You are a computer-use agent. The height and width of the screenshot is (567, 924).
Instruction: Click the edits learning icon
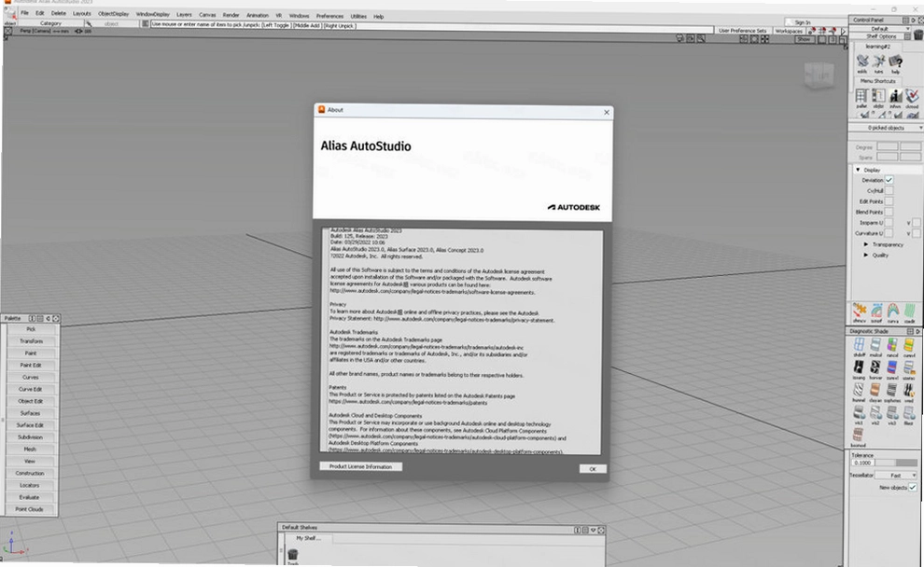(x=861, y=63)
